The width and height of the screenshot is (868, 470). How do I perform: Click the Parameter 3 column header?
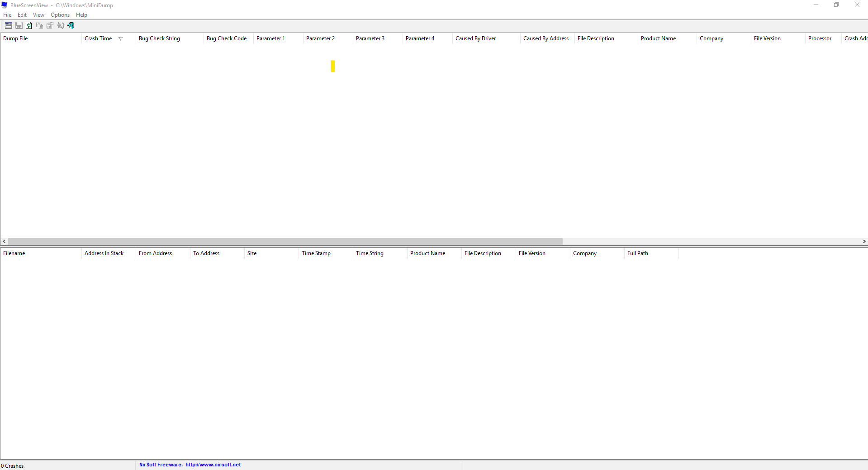coord(378,38)
